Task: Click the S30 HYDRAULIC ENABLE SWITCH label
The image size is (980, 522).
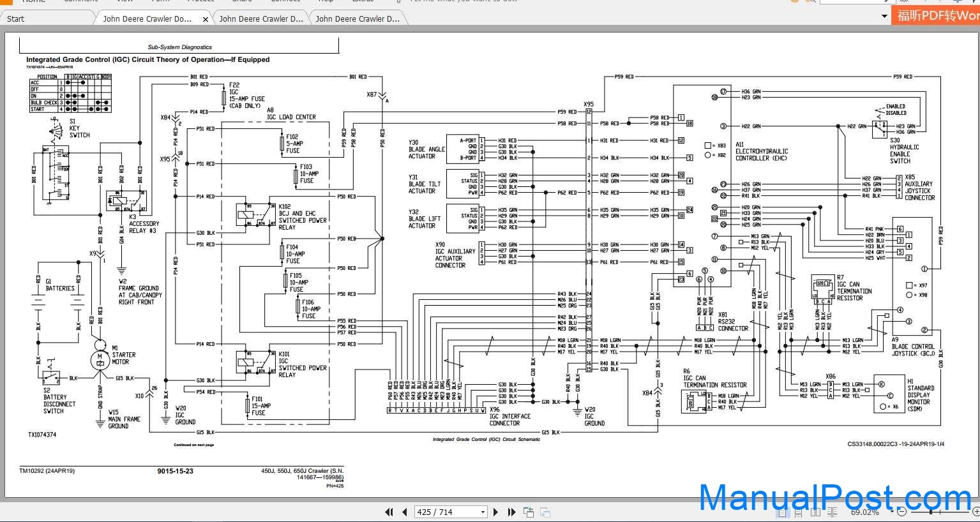Action: tap(905, 151)
